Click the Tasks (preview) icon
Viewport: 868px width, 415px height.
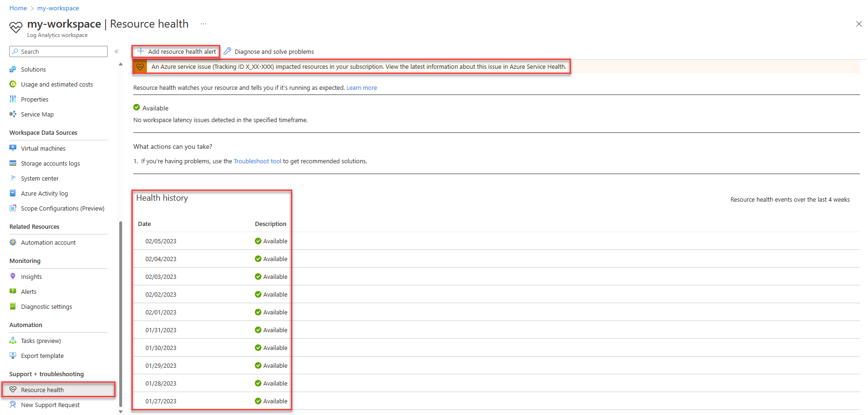pos(13,341)
